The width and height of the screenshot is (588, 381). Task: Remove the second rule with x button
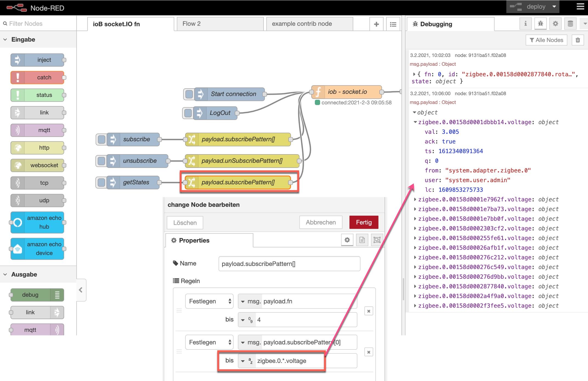[x=369, y=352]
